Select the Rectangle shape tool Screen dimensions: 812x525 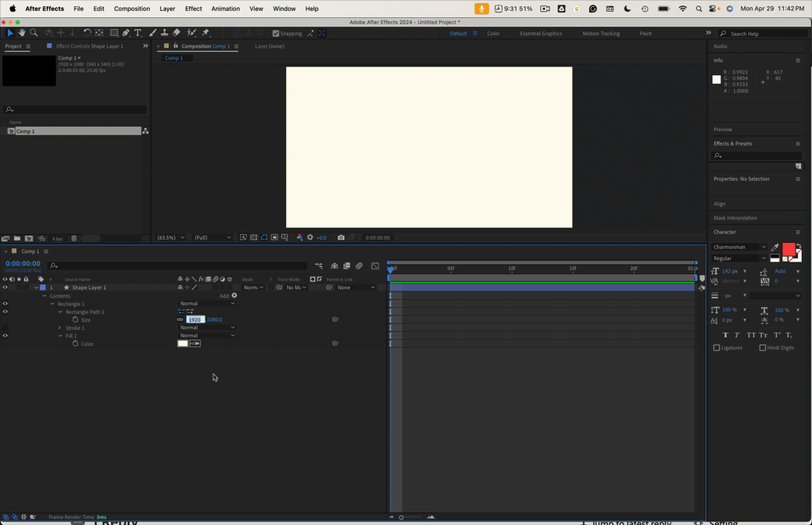coord(114,33)
